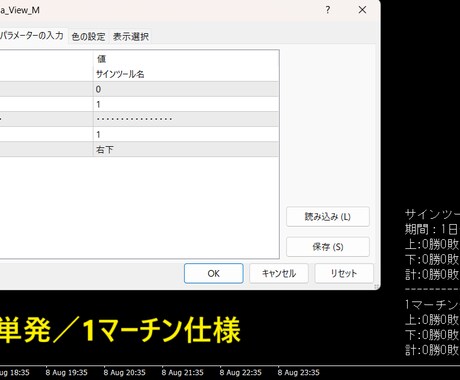Click the 読み込み (L) button
Viewport: 460px width, 380px height.
pos(328,217)
